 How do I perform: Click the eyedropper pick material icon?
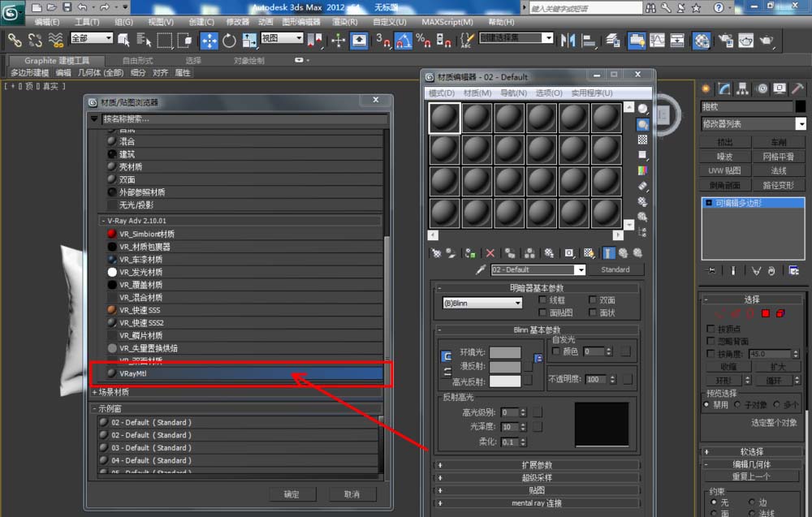point(481,269)
